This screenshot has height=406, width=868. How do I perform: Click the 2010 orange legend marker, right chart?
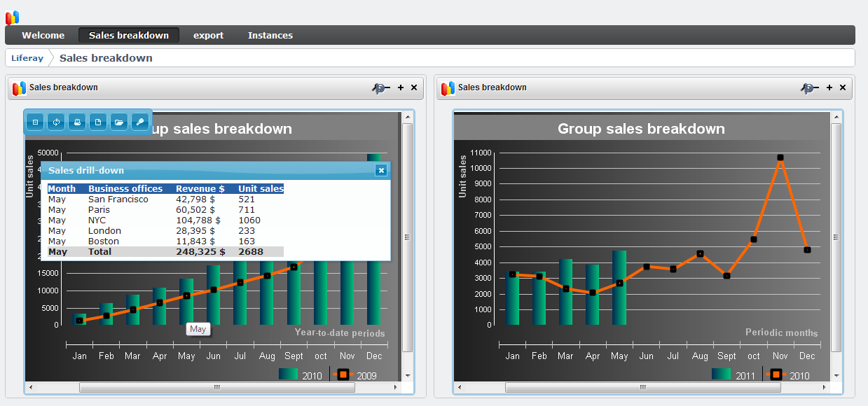tap(776, 374)
